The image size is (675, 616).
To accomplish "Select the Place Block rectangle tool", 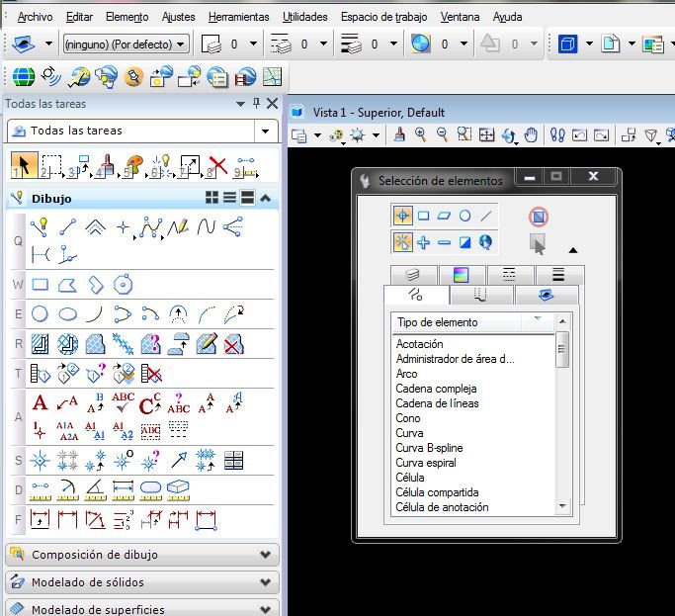I will (x=41, y=285).
